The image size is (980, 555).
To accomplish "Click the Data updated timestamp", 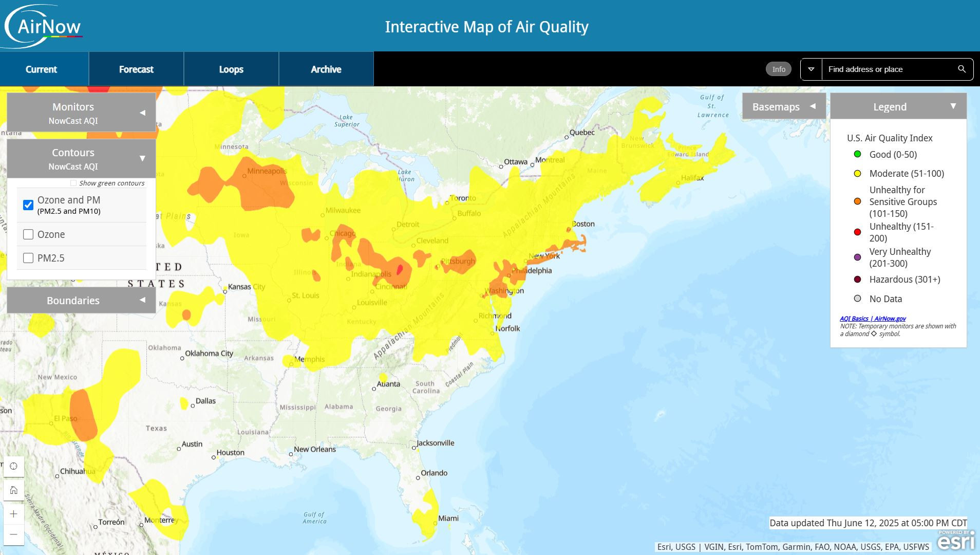I will tap(868, 523).
